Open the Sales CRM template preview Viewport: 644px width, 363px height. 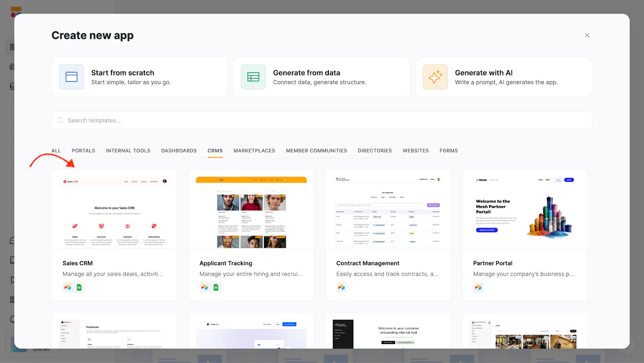pos(115,209)
